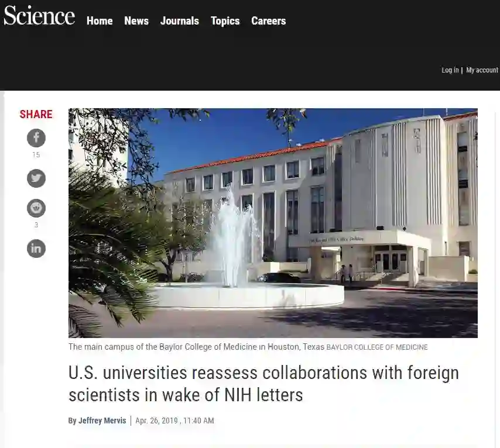
Task: Open the Journals menu
Action: 180,20
